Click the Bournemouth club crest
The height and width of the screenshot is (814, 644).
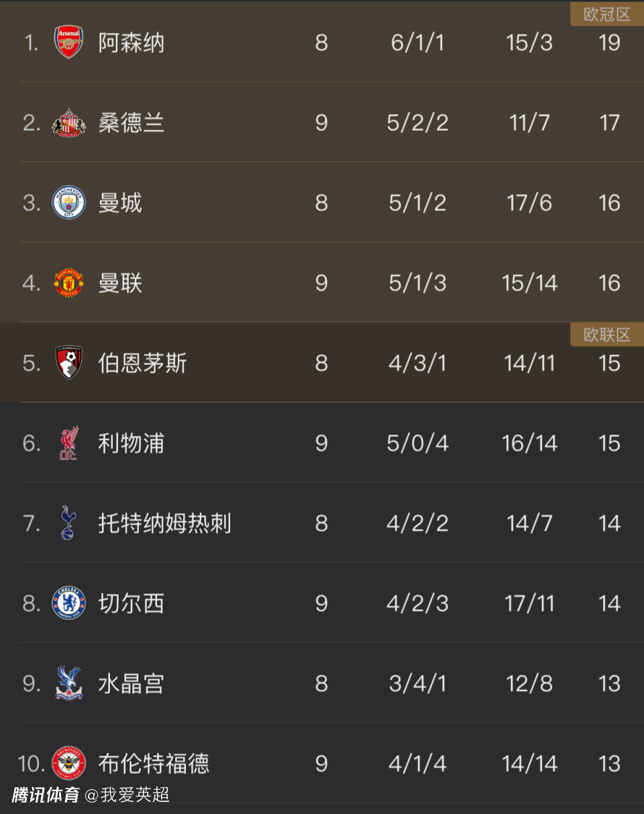point(68,363)
